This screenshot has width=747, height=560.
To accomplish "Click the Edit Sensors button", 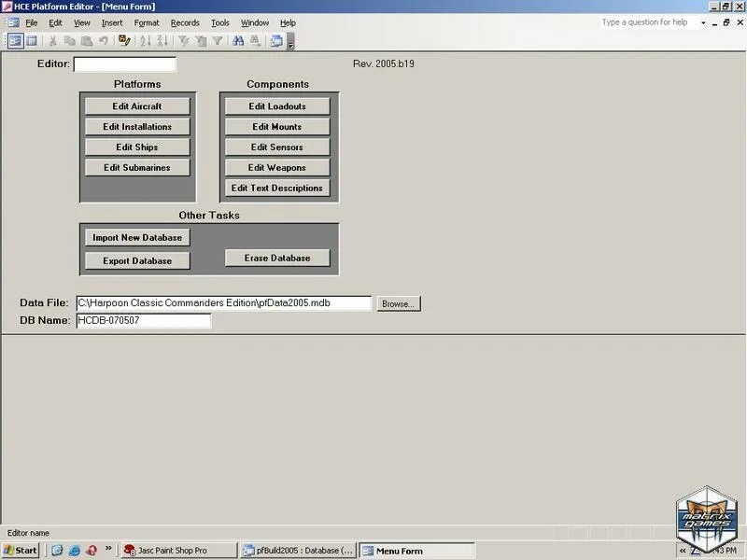I will click(x=277, y=147).
